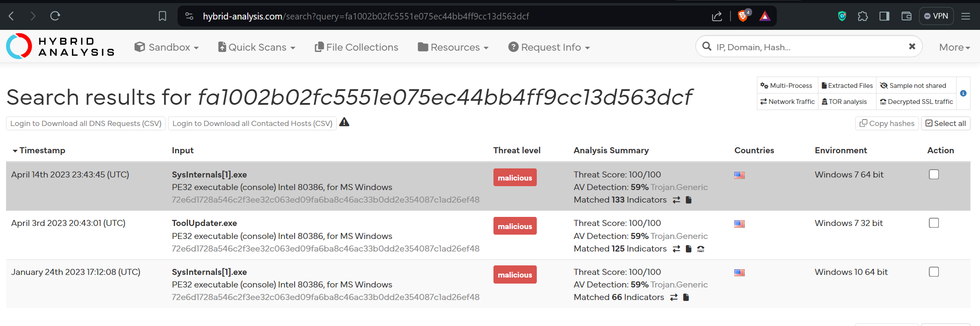This screenshot has width=980, height=326.
Task: Click the US flag in the ToolUpdater.exe row
Action: [740, 224]
